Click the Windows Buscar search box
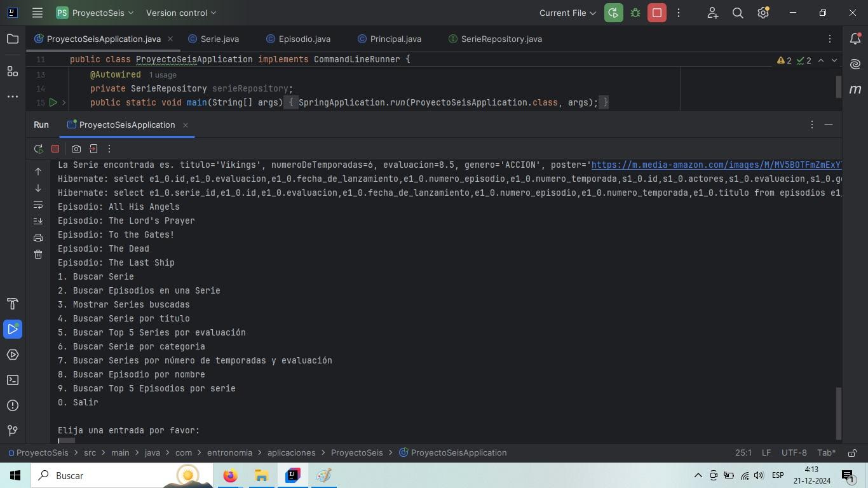868x488 pixels. [122, 475]
